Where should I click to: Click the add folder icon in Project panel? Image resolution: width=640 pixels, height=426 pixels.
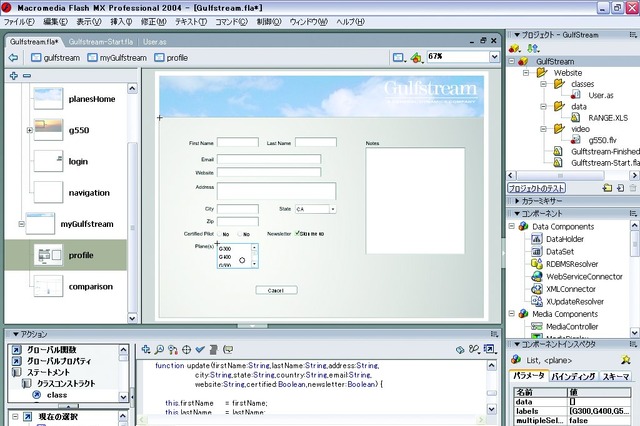pyautogui.click(x=607, y=188)
